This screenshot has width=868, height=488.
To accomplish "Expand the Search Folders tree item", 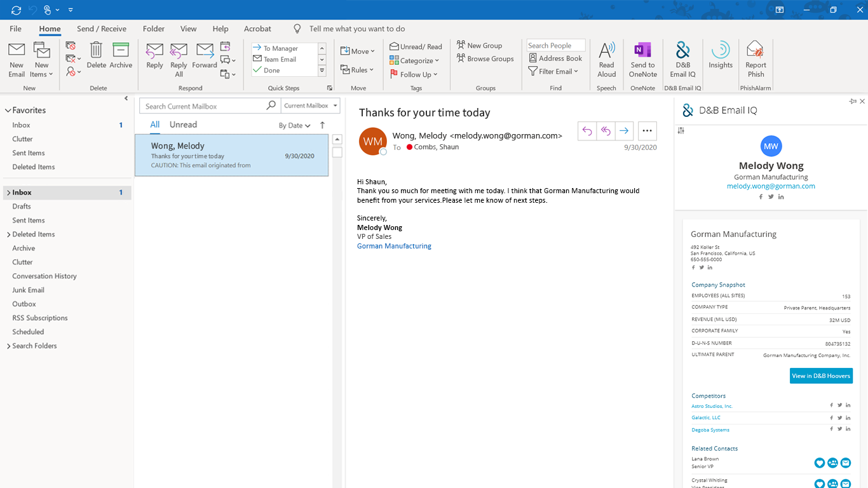I will coord(8,346).
